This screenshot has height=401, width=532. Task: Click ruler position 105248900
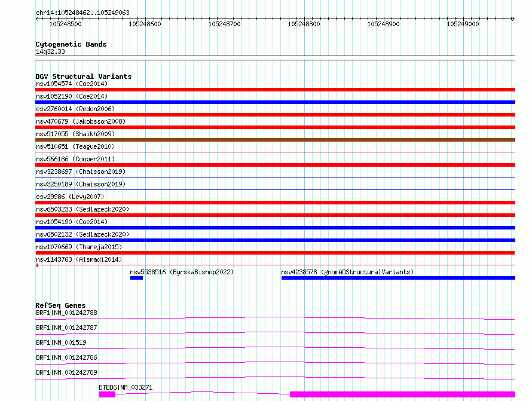pos(383,24)
